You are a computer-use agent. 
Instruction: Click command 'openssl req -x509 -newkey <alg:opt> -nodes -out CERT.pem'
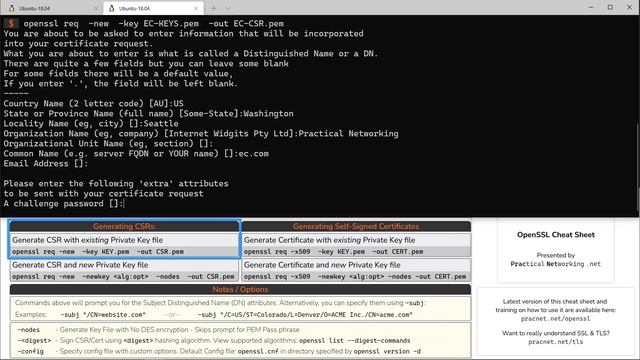355,277
